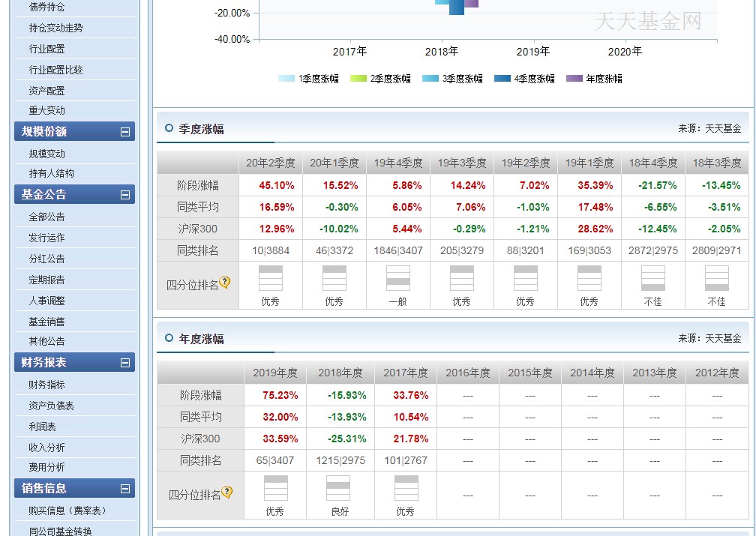Toggle the 3季度涨幅 legend series
The height and width of the screenshot is (536, 756).
[452, 79]
